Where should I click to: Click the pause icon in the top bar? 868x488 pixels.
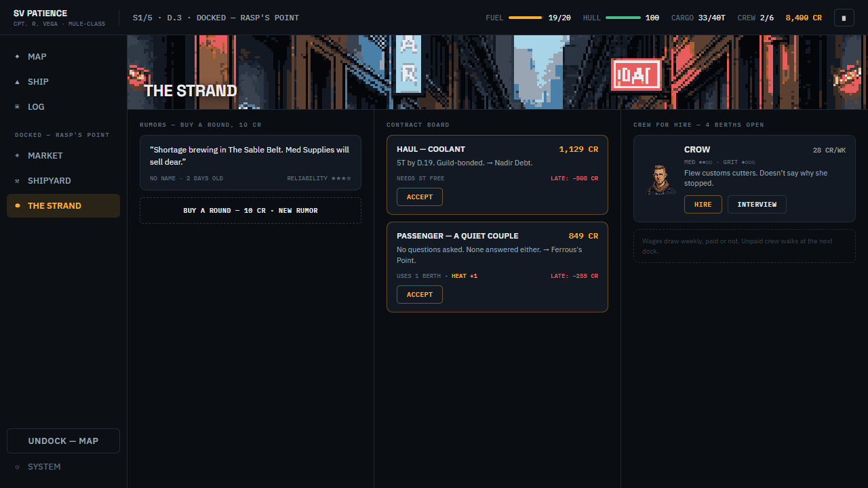844,18
